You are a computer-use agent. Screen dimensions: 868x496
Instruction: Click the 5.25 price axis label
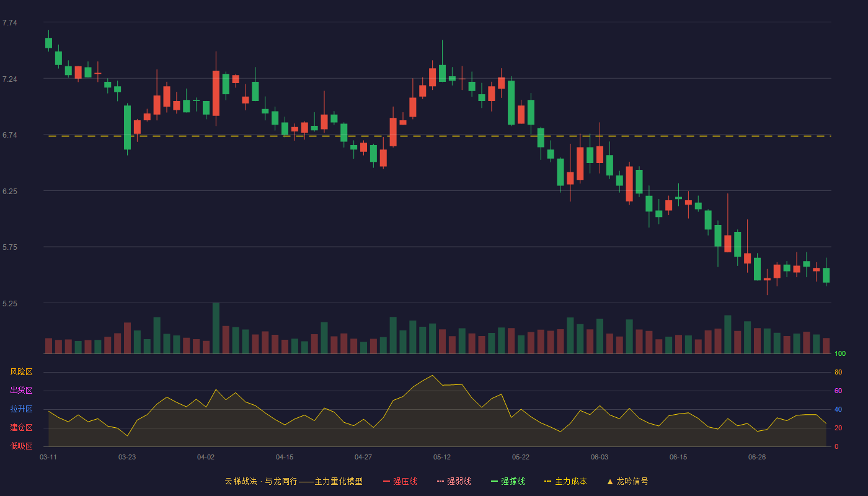(x=10, y=304)
